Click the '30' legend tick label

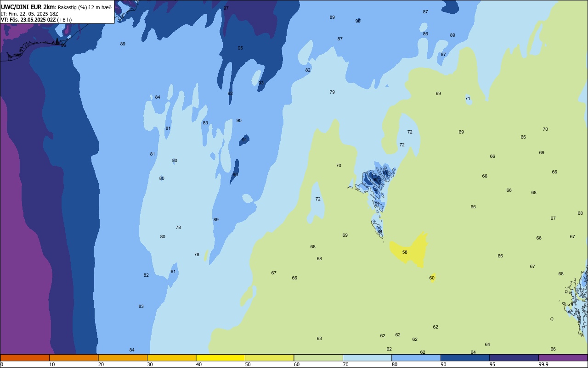(x=150, y=364)
